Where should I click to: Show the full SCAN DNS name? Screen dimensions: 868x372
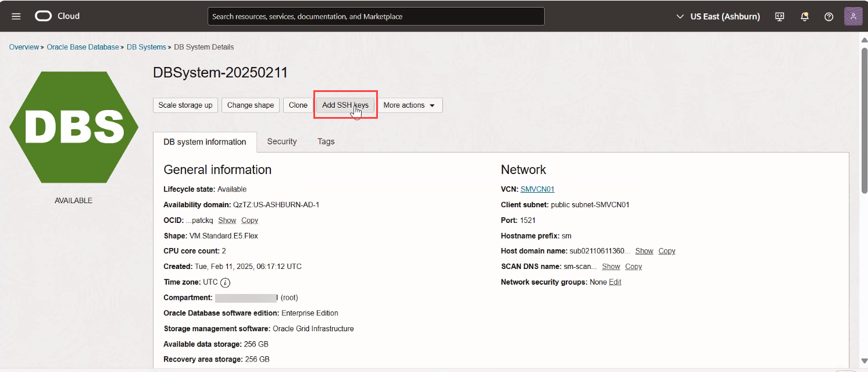coord(611,267)
